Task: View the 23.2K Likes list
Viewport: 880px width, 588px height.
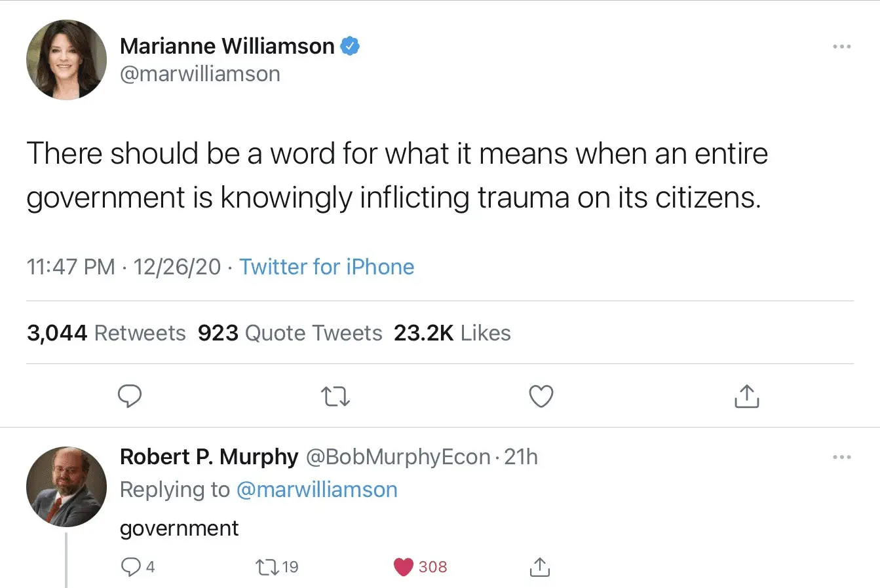Action: coord(452,333)
